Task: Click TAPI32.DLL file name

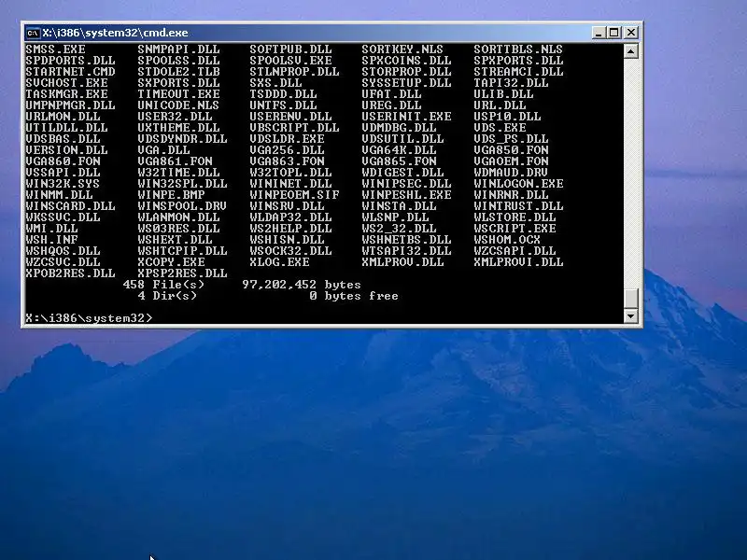Action: pyautogui.click(x=511, y=83)
